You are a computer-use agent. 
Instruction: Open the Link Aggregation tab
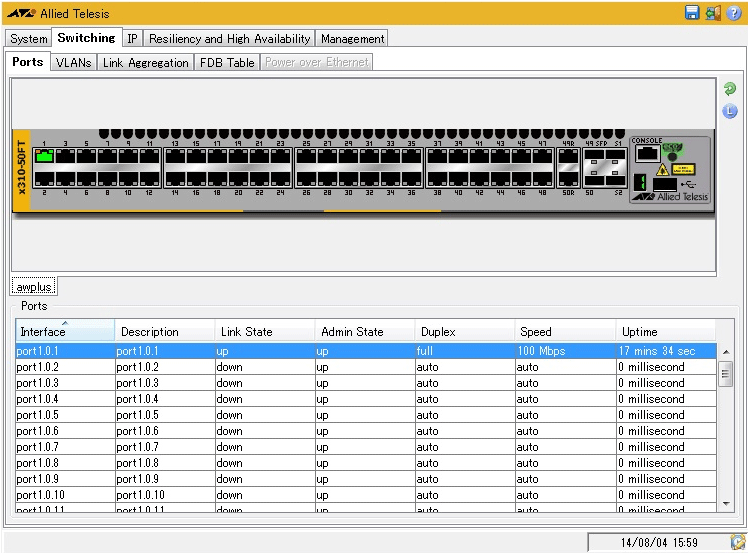click(145, 62)
